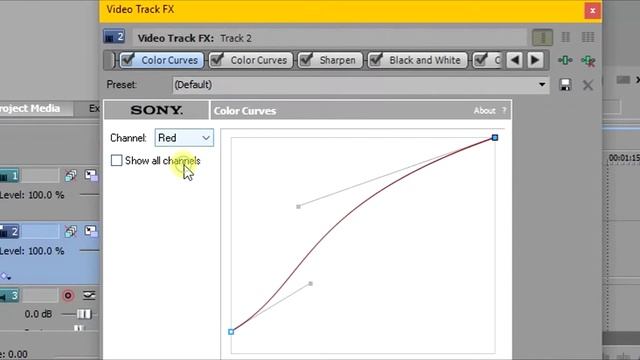Click the two-column layout icon

[x=565, y=38]
